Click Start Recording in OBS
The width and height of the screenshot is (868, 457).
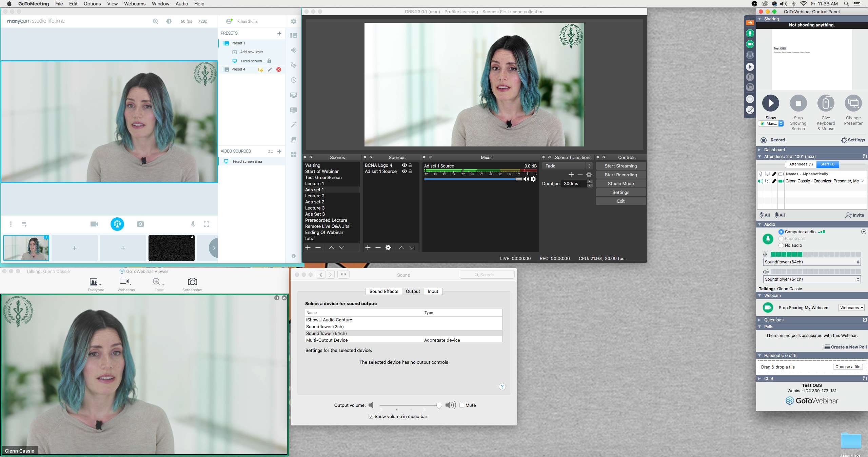(x=620, y=175)
